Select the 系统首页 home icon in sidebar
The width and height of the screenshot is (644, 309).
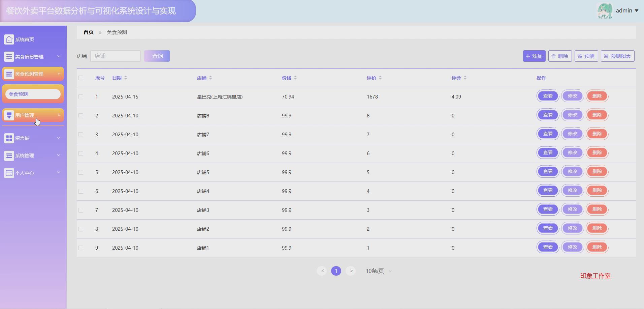(x=9, y=39)
